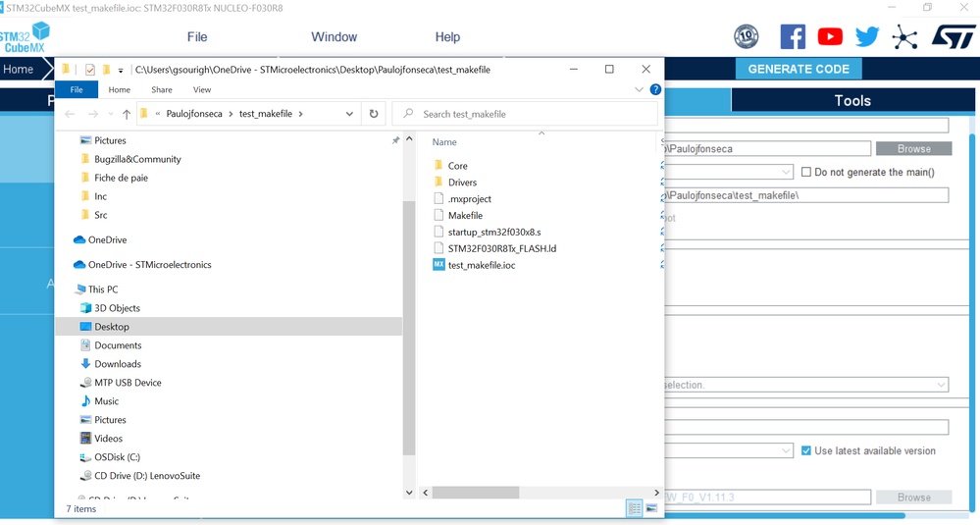Open the Explorer View ribbon tab

point(202,89)
